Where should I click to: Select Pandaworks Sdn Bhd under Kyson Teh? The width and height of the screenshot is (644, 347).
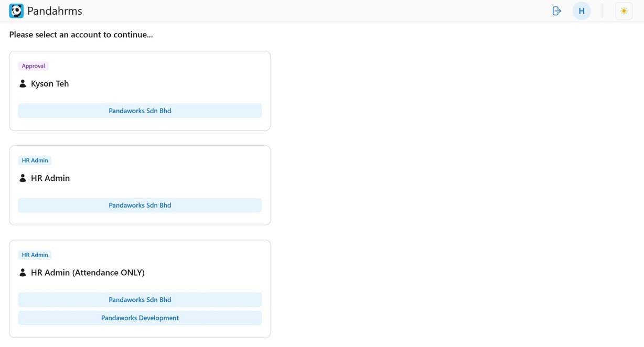pyautogui.click(x=139, y=111)
